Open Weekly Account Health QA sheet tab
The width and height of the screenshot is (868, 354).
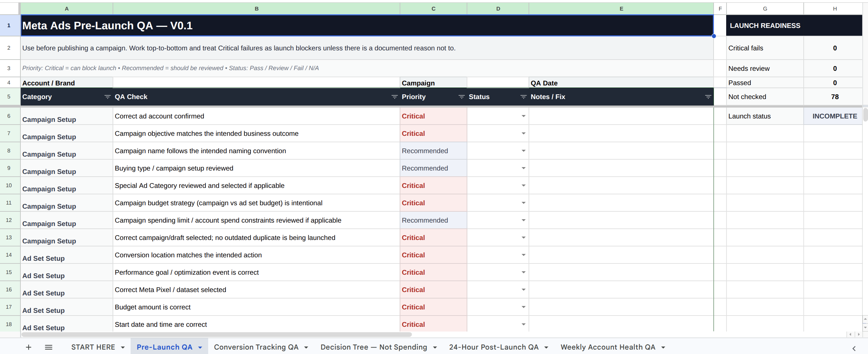tap(608, 347)
